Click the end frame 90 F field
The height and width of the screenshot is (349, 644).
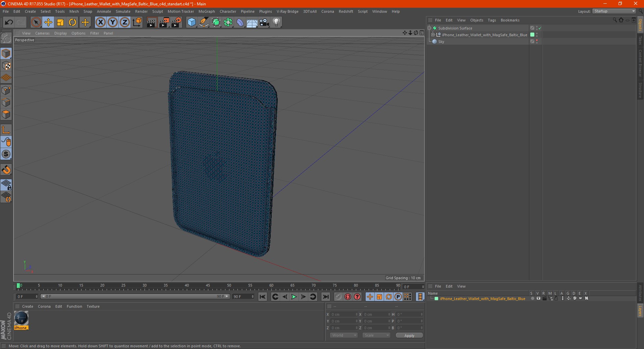pos(243,297)
